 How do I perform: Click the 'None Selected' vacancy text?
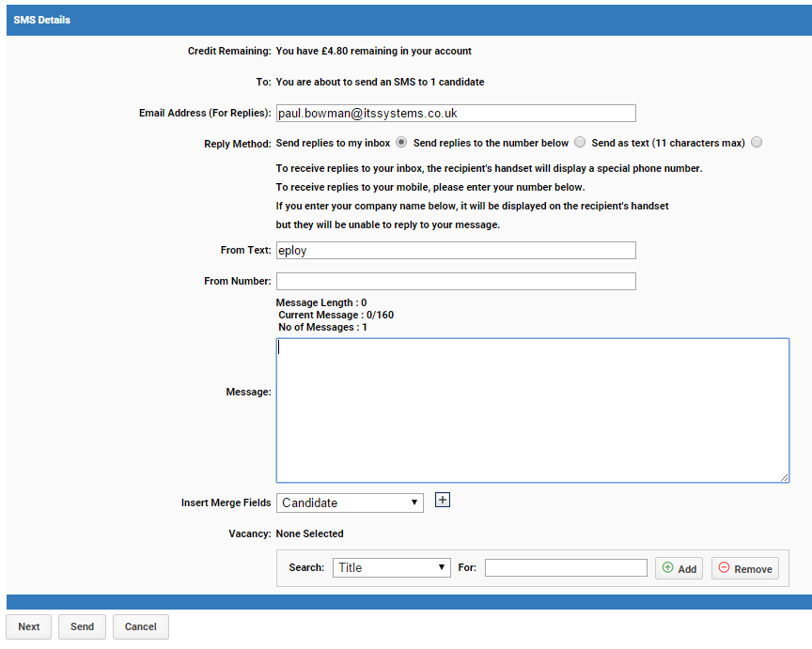pos(310,533)
